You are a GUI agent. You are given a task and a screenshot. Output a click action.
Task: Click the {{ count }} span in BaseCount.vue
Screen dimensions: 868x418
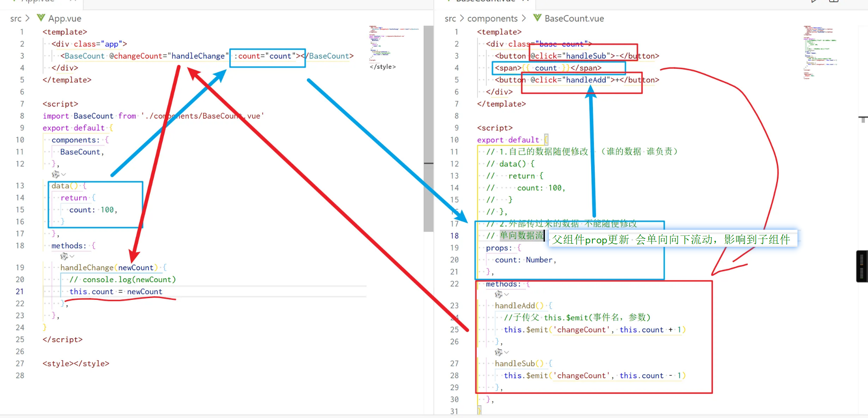pos(548,68)
